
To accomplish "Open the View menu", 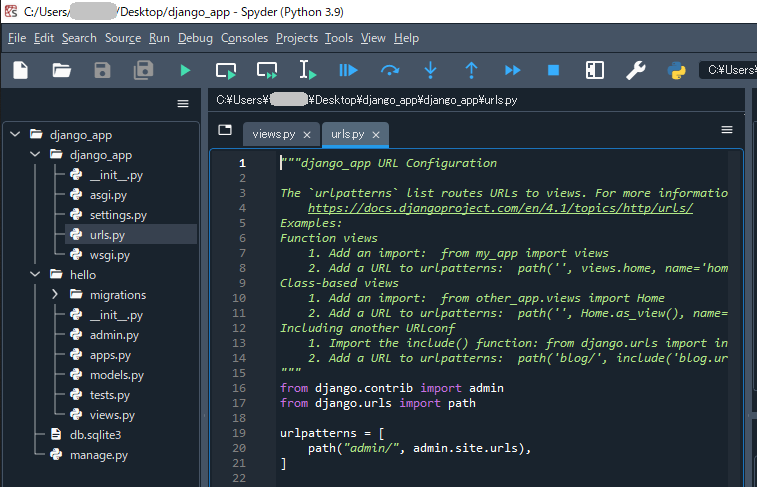I will click(x=373, y=38).
